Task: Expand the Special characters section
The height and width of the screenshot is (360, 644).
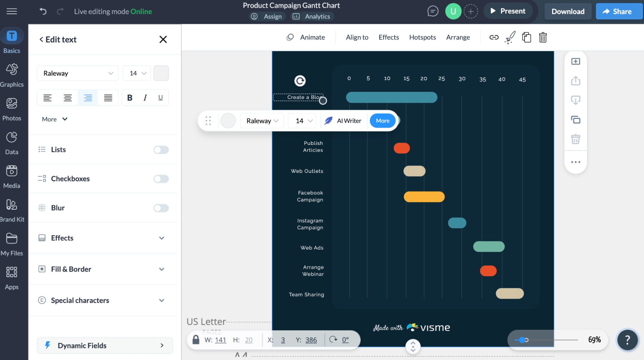Action: pos(103,300)
